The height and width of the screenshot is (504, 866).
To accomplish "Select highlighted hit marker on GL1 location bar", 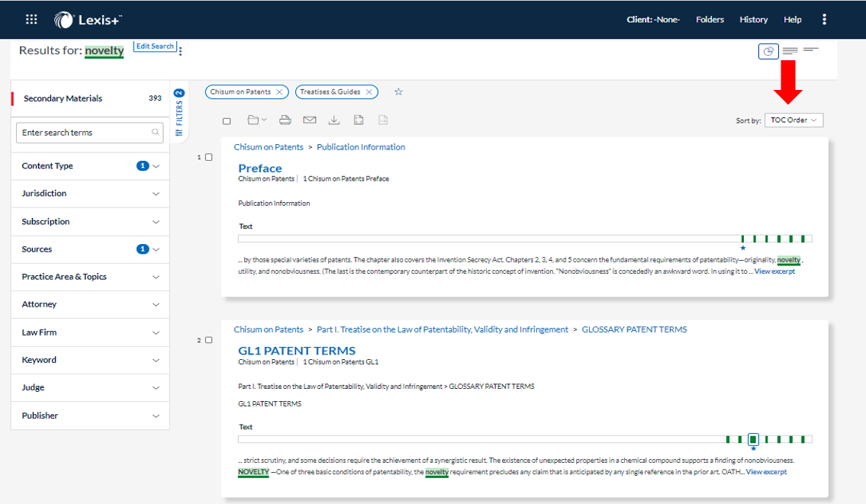I will (753, 439).
